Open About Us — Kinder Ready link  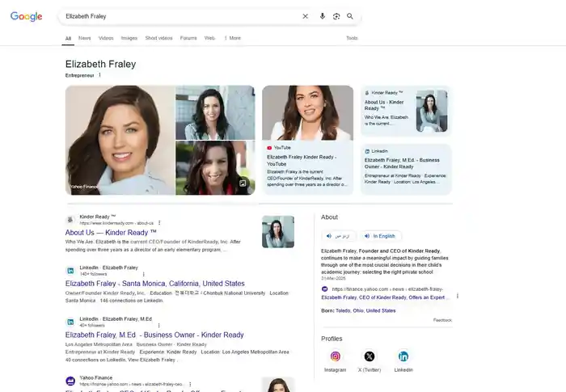111,233
